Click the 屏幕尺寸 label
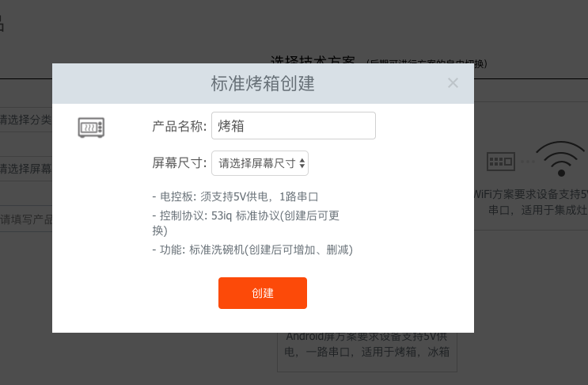Image resolution: width=588 pixels, height=385 pixels. point(179,163)
